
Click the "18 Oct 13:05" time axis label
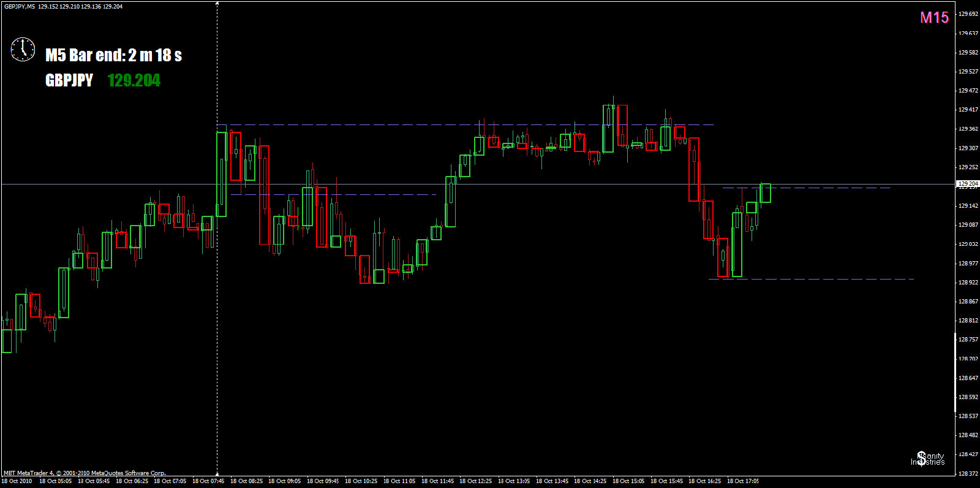514,481
